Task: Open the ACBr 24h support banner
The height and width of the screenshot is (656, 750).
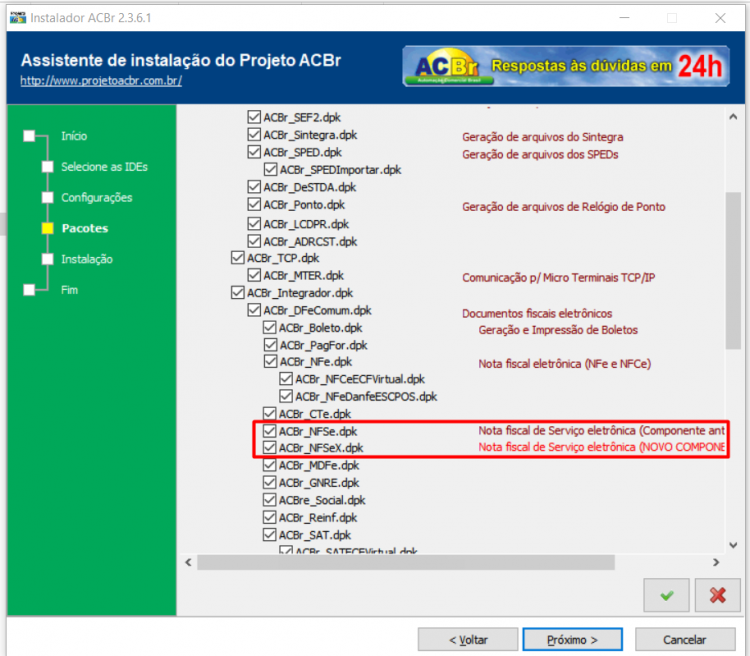Action: (x=566, y=66)
